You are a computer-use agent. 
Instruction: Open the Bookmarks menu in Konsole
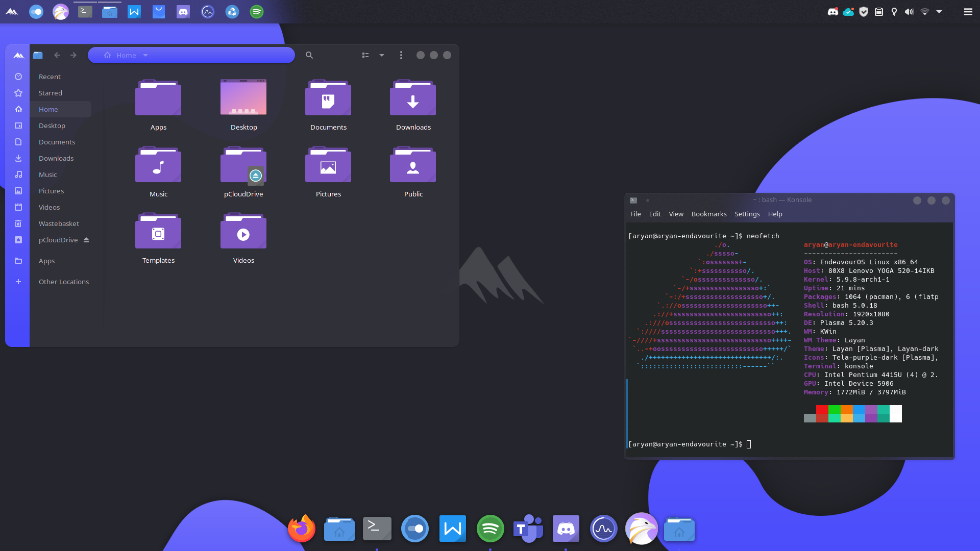[708, 214]
